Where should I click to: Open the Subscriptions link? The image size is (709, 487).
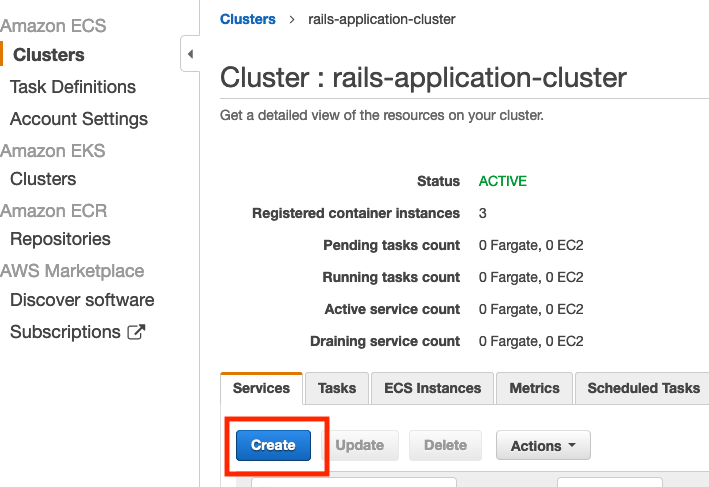(65, 332)
